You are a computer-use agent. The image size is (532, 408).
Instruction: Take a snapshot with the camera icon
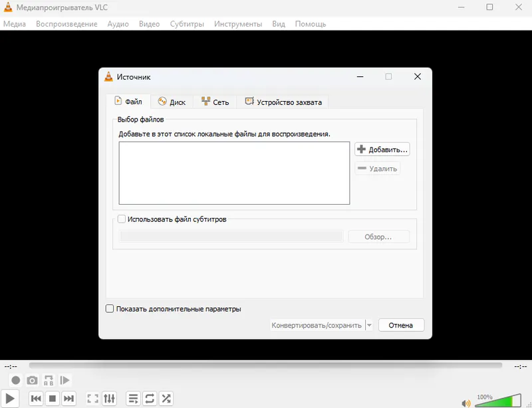(32, 380)
